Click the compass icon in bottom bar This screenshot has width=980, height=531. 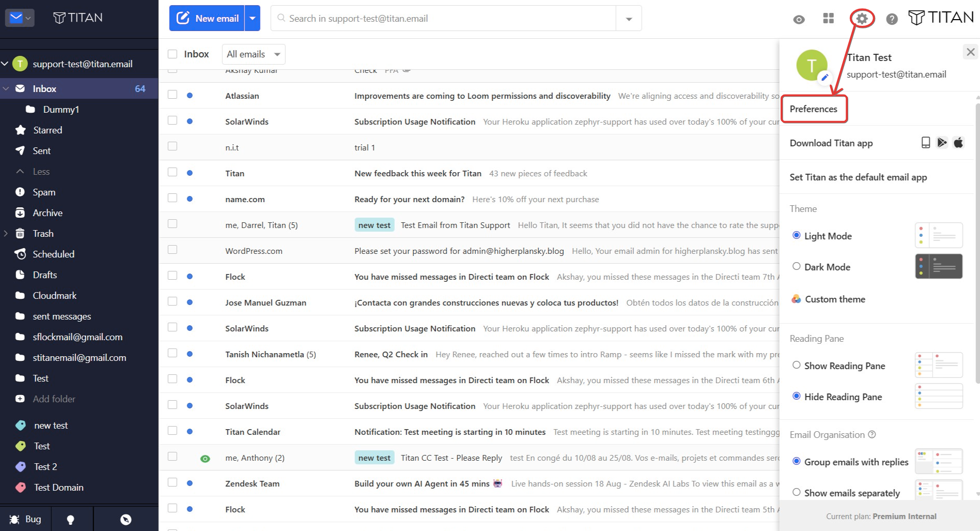click(x=126, y=520)
